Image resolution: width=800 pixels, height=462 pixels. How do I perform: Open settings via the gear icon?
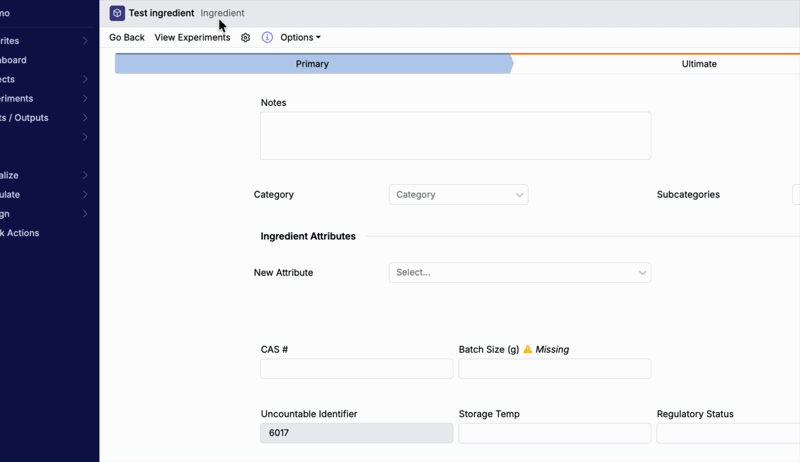[x=246, y=38]
